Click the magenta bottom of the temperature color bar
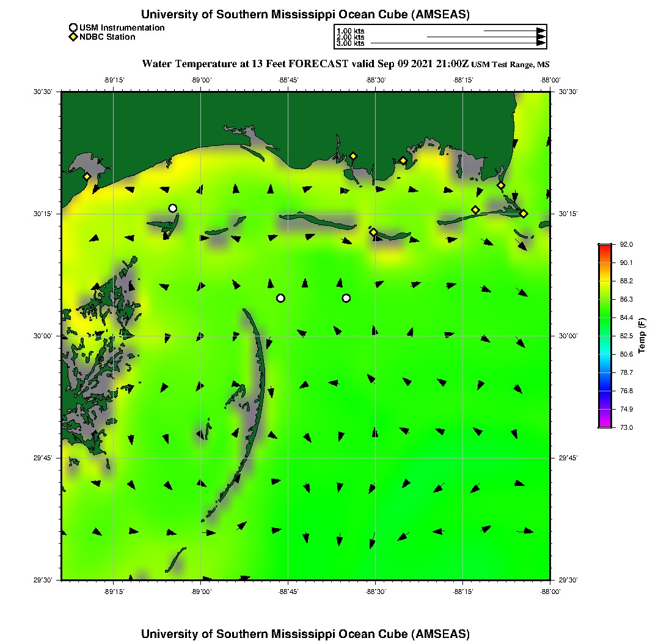This screenshot has width=672, height=641. coord(605,424)
